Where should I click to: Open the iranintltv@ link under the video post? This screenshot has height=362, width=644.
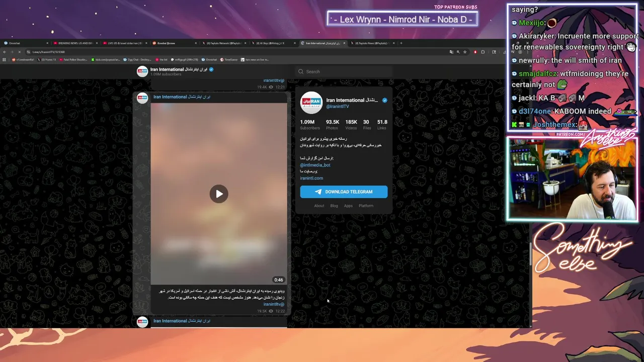[274, 304]
